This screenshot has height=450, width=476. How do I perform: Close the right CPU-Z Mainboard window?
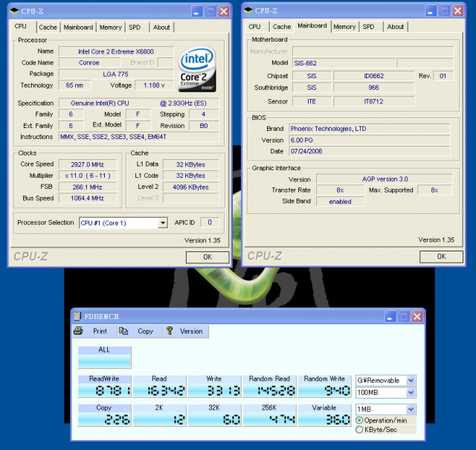coord(457,11)
